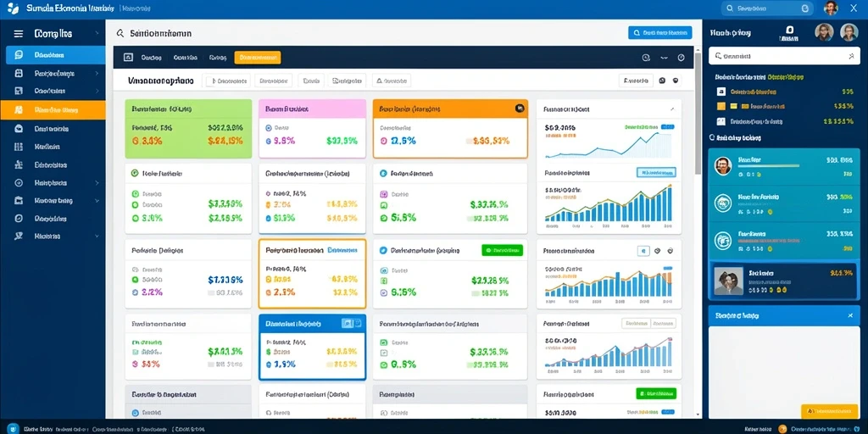Viewport: 868px width, 434px height.
Task: Select the right segment of the fourth chart card's toggle buttons
Action: [x=663, y=323]
